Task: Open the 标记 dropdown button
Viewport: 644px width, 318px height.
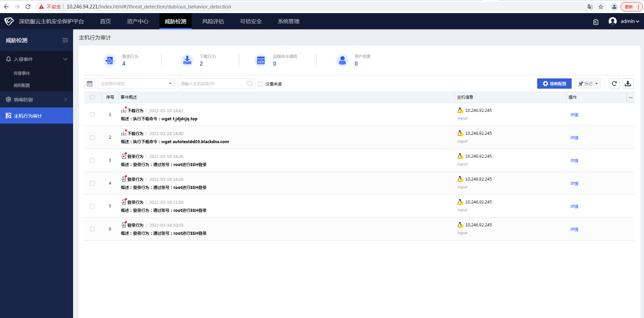Action: tap(588, 84)
